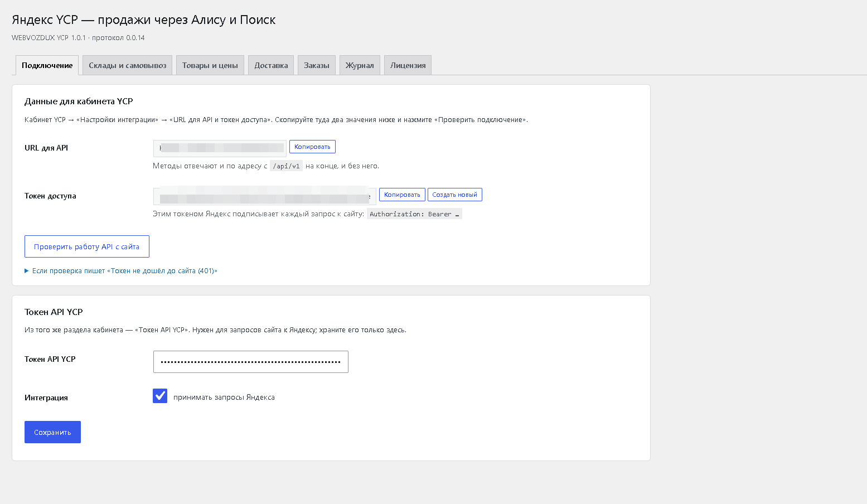This screenshot has width=867, height=504.
Task: Click the /api/v1 code snippet
Action: coord(286,166)
